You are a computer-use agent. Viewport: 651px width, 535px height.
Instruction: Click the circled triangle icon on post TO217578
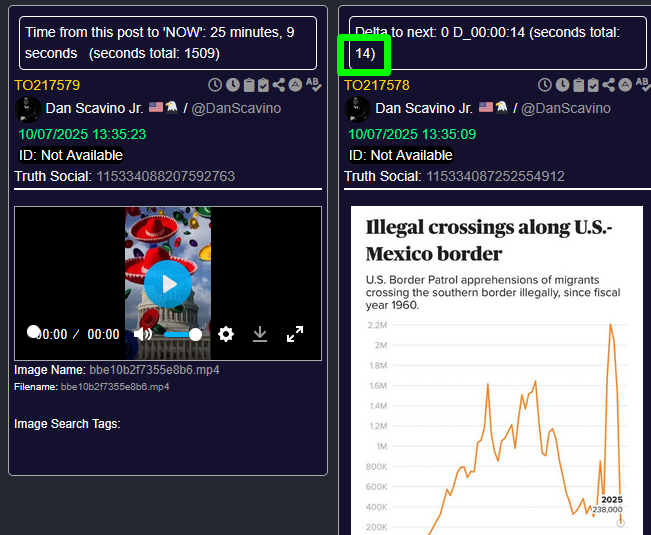click(625, 86)
